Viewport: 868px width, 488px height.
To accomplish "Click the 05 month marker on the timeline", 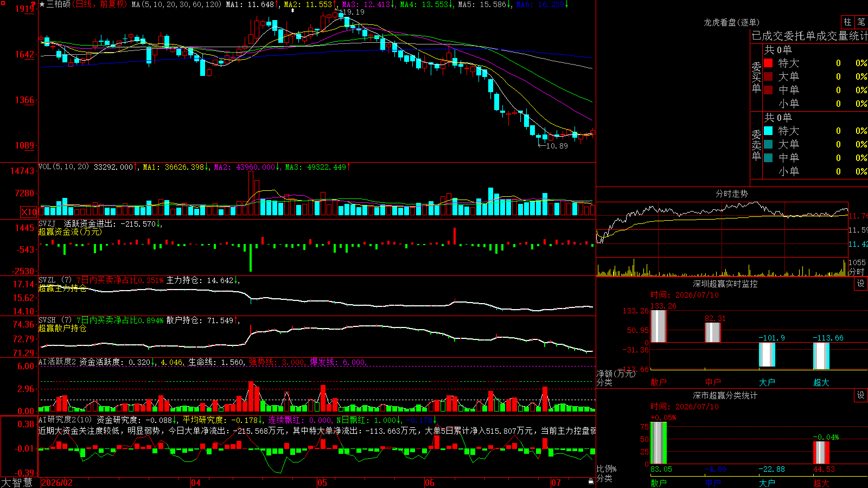I will pyautogui.click(x=322, y=483).
